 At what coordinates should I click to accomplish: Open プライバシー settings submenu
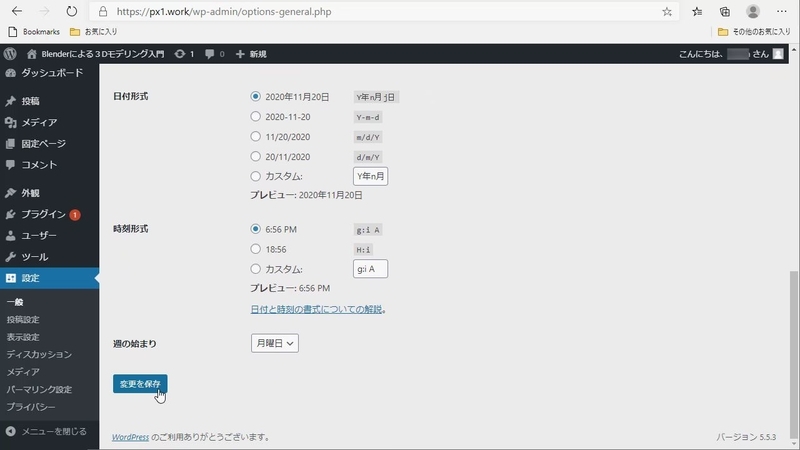[31, 407]
